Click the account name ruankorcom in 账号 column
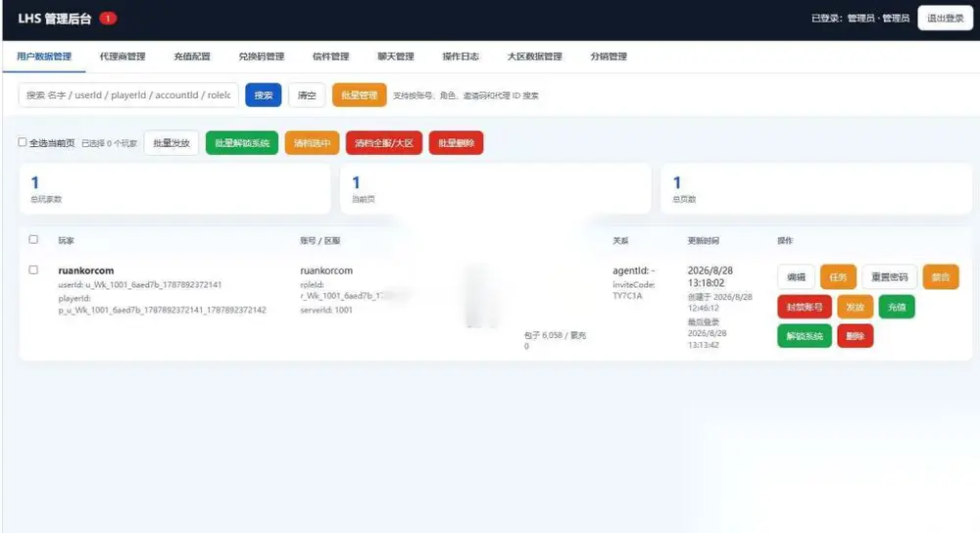980x533 pixels. [326, 270]
